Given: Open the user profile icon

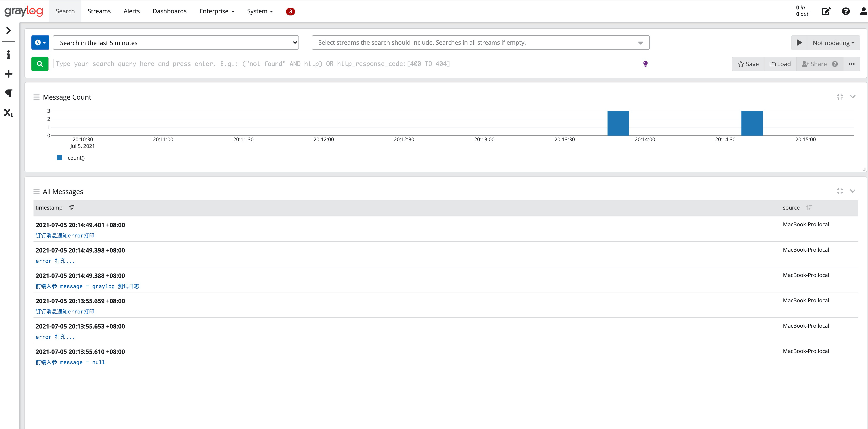Looking at the screenshot, I should pos(864,11).
